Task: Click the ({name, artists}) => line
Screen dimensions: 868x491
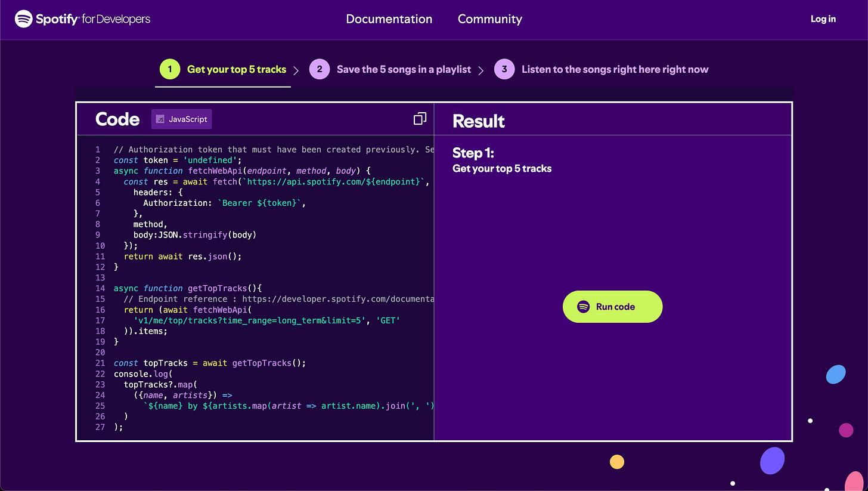Action: point(183,395)
